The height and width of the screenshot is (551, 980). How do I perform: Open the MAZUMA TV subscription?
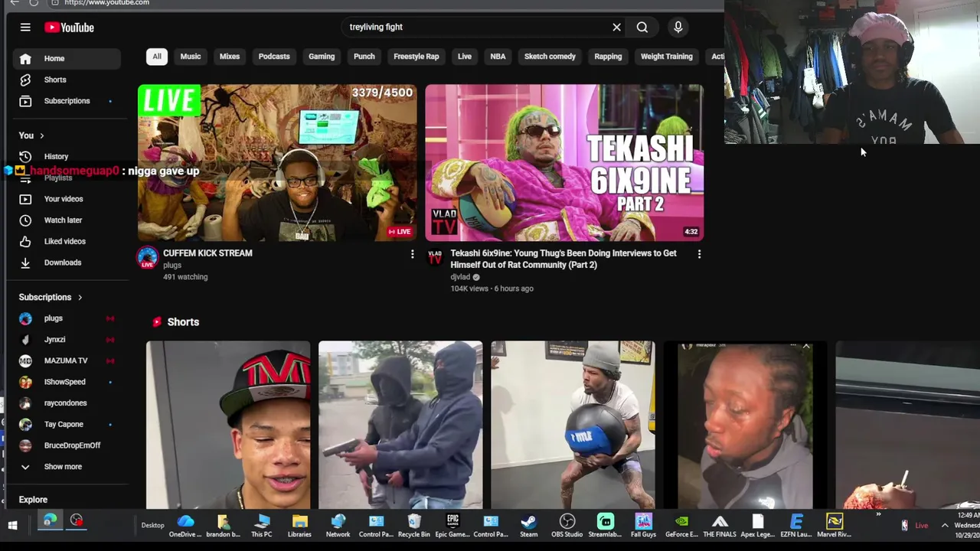coord(67,360)
